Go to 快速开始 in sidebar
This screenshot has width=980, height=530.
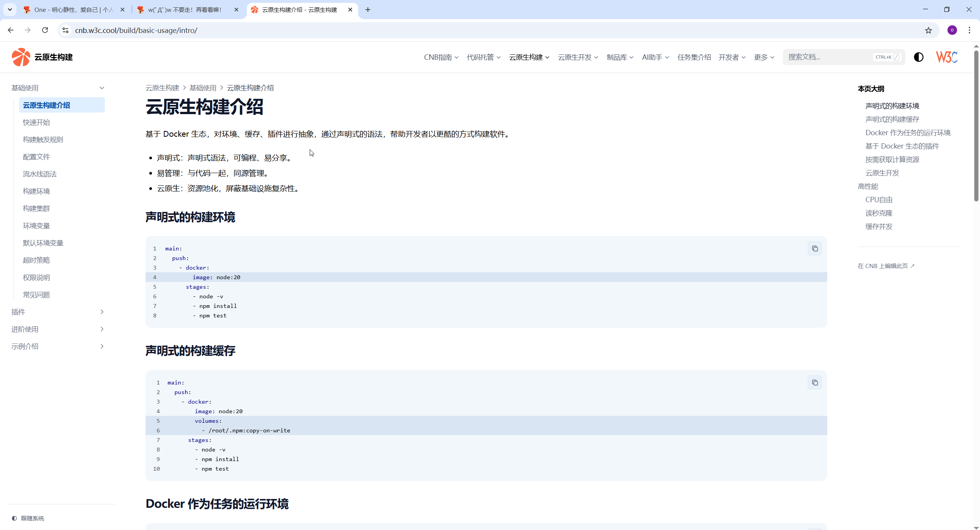pos(36,122)
